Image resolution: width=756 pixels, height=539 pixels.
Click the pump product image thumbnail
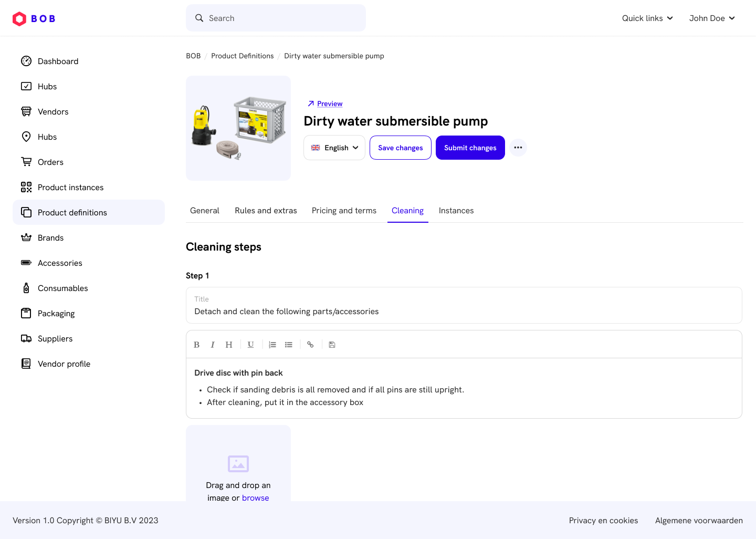coord(238,128)
